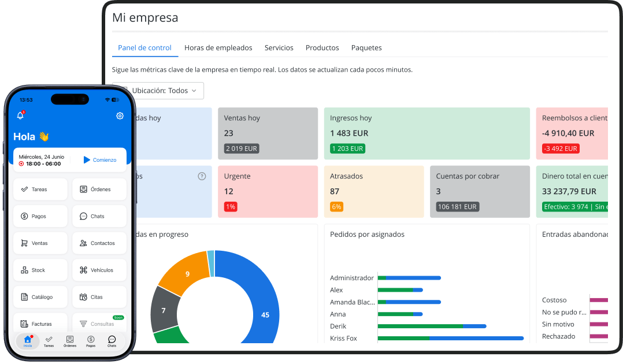This screenshot has width=623, height=364.
Task: Open Contactos tile on phone
Action: click(x=99, y=243)
